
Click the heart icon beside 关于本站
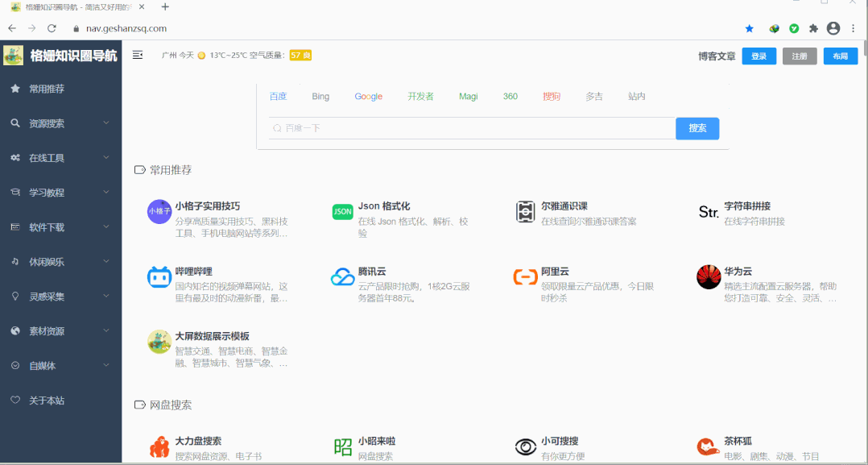pos(15,401)
